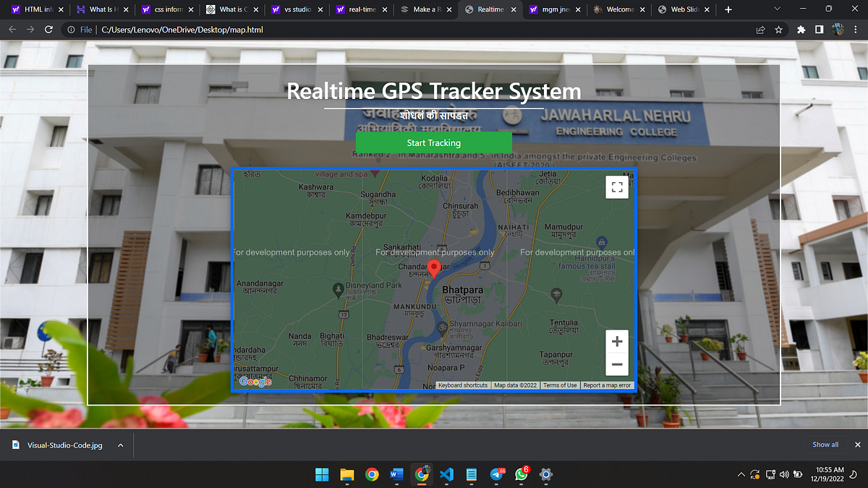Viewport: 868px width, 488px height.
Task: Click the volume icon in the system tray
Action: 786,475
